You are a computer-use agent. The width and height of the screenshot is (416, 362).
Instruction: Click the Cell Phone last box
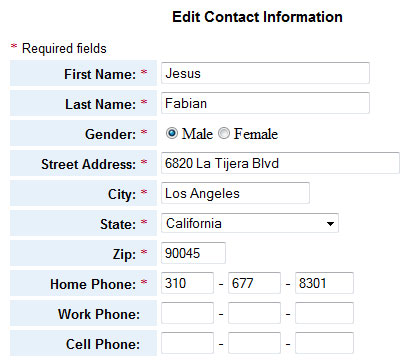click(x=324, y=343)
